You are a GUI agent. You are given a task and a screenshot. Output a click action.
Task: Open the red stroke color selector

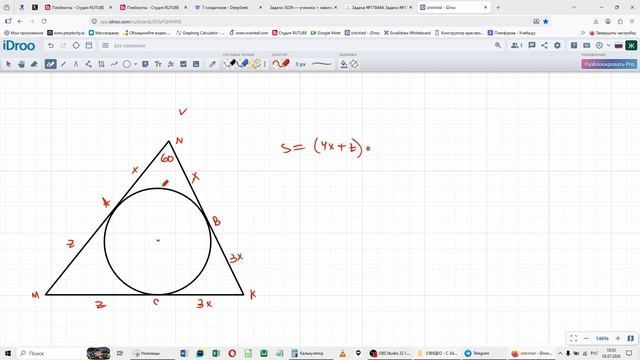tap(281, 64)
